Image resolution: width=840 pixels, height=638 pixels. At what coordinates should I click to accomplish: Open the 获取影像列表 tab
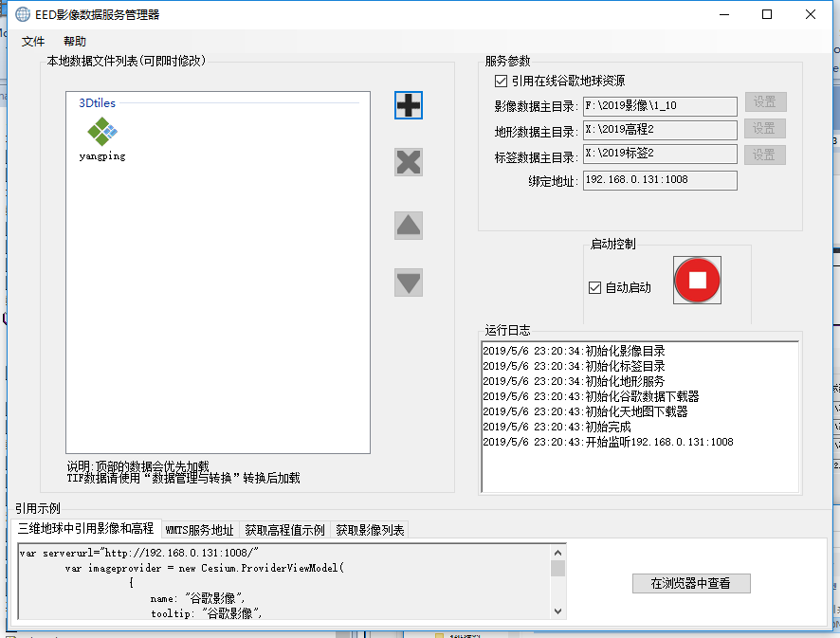[370, 530]
